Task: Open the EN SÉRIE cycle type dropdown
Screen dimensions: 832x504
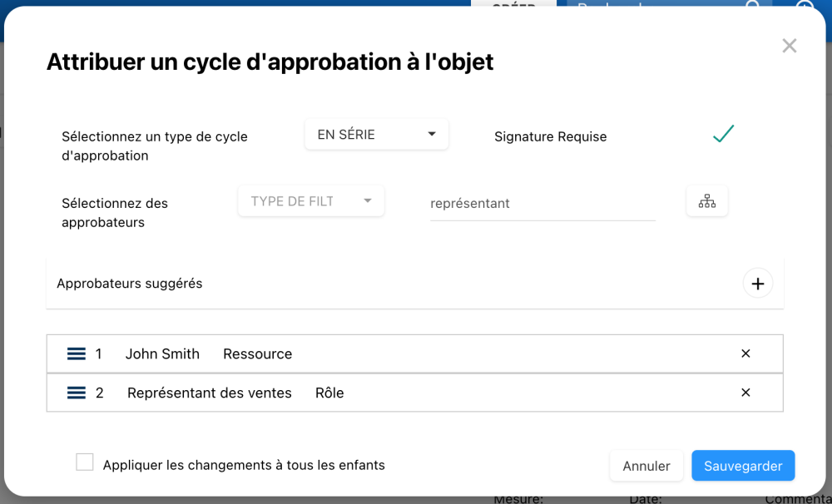Action: point(376,135)
